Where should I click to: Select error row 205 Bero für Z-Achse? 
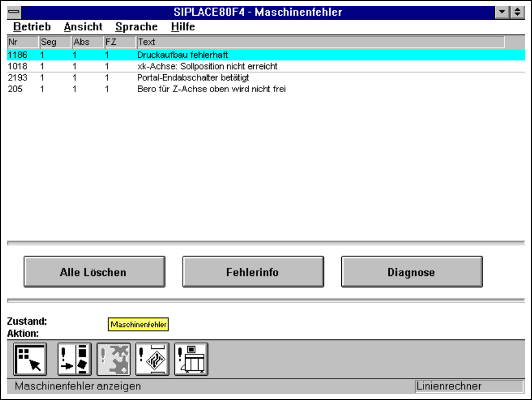[x=266, y=89]
